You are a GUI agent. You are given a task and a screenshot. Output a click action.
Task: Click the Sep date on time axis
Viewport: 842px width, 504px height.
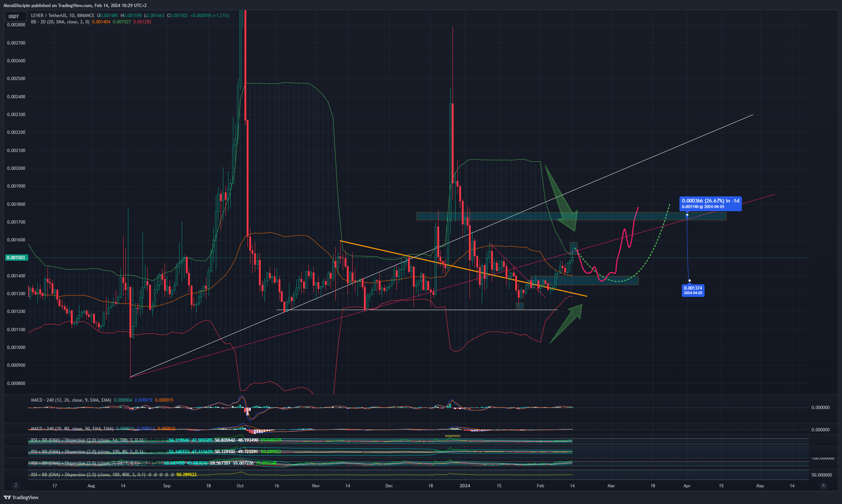point(167,486)
